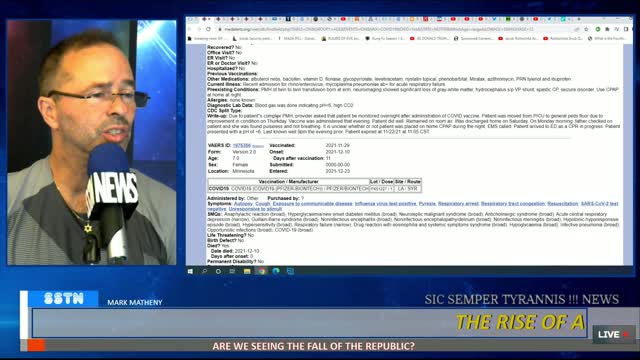Open the Windows Start menu
This screenshot has width=640, height=360.
tap(190, 271)
